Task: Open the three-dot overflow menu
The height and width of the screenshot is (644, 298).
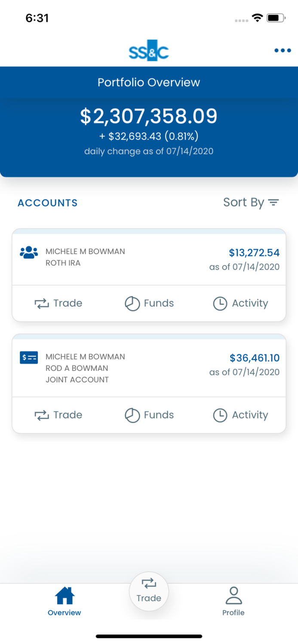Action: coord(282,50)
